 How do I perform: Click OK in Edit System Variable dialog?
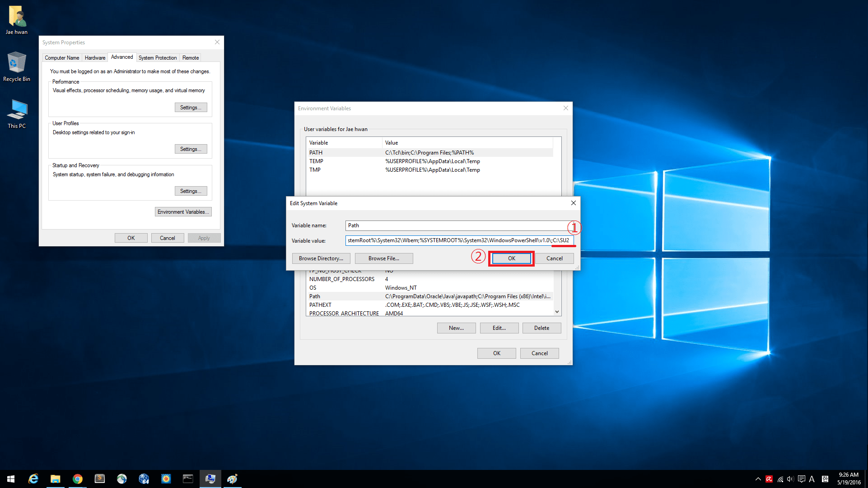click(x=511, y=258)
